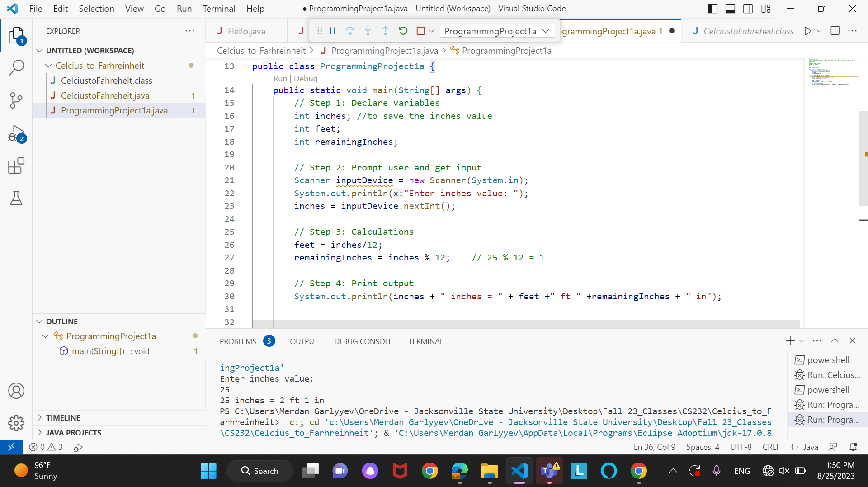The width and height of the screenshot is (868, 487).
Task: Open the Extensions view
Action: 16,165
